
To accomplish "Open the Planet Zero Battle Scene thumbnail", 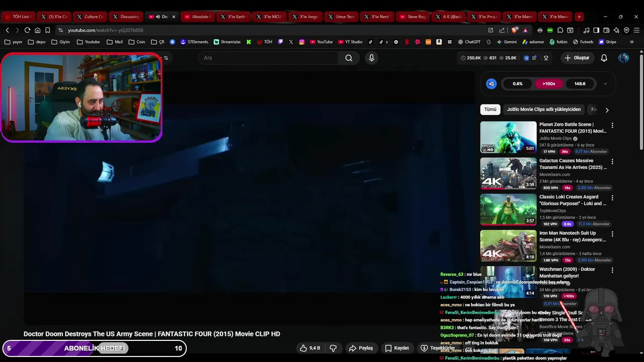I will tap(508, 137).
